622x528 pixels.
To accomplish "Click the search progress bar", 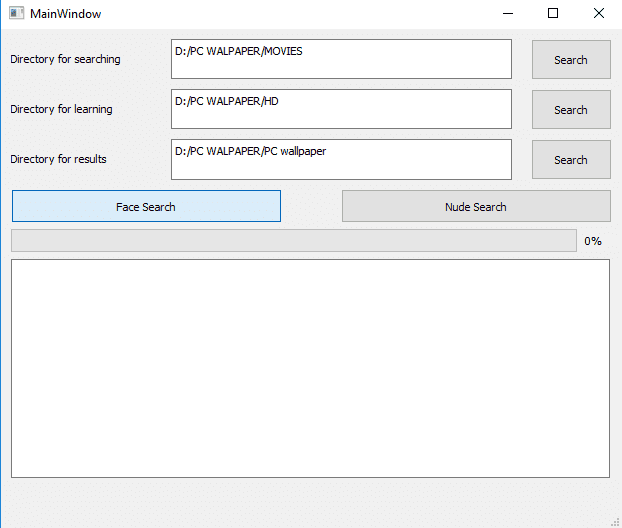I will [x=293, y=241].
